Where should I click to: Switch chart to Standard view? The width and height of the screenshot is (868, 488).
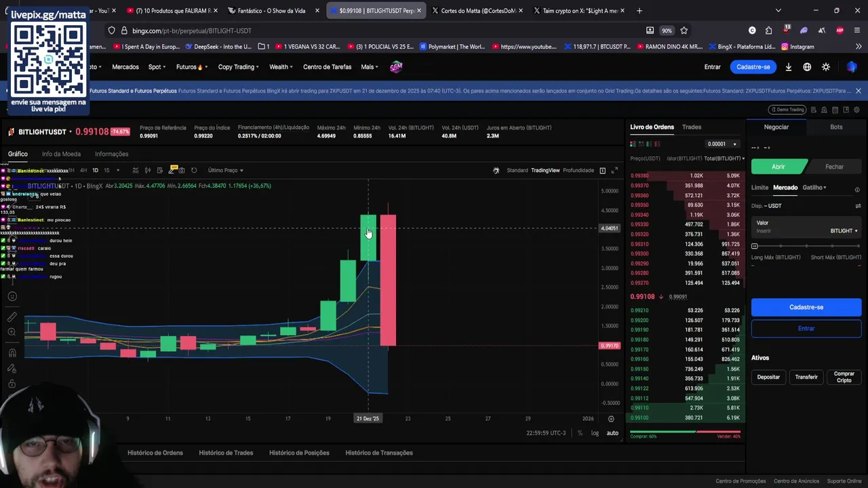pyautogui.click(x=517, y=170)
